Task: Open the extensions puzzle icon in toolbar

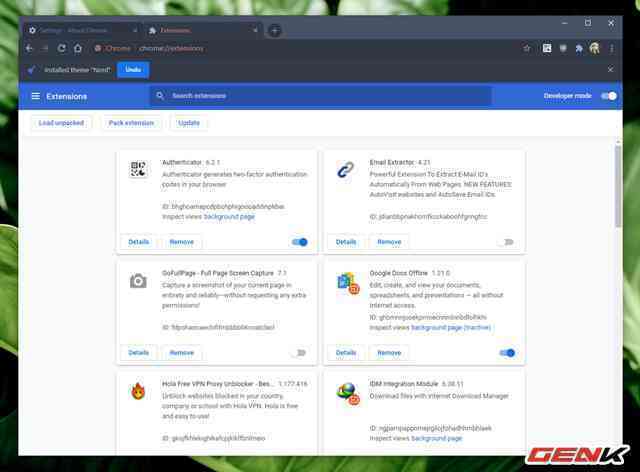Action: coord(579,49)
